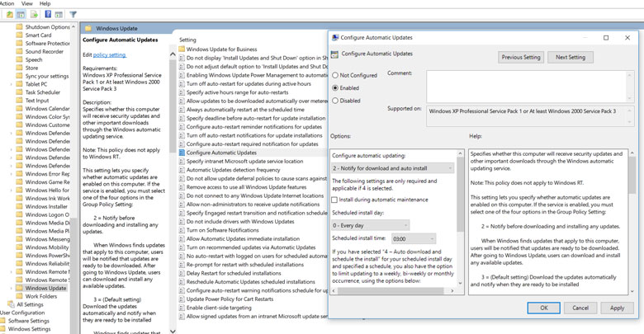Click the Filter funnel icon in toolbar
Image resolution: width=644 pixels, height=334 pixels.
73,15
